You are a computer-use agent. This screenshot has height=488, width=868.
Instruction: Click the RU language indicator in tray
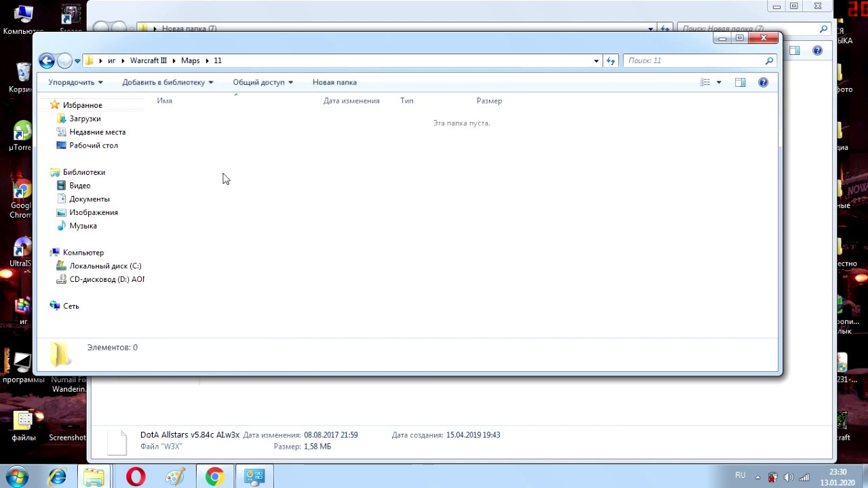pyautogui.click(x=740, y=476)
